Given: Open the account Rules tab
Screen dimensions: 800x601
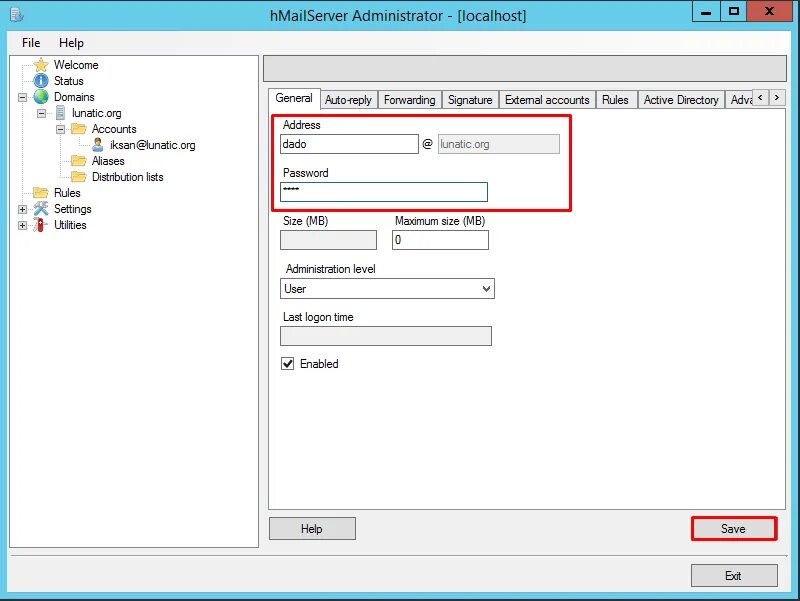Looking at the screenshot, I should [x=615, y=100].
